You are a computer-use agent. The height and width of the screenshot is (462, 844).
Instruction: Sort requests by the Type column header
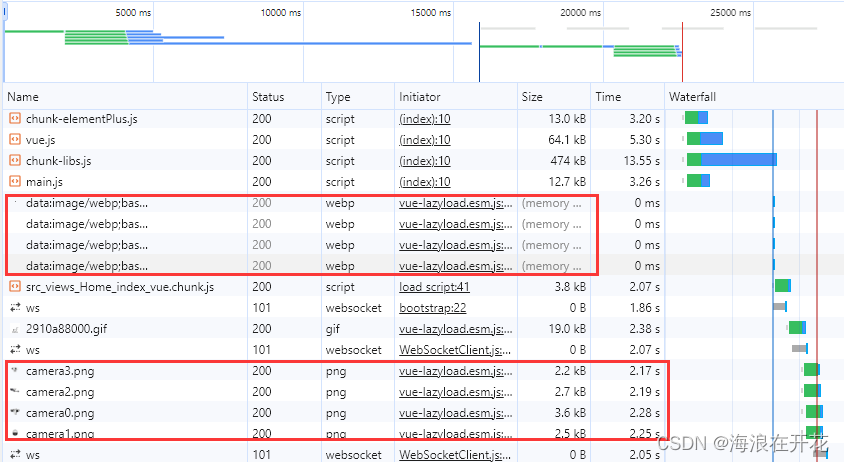click(337, 97)
